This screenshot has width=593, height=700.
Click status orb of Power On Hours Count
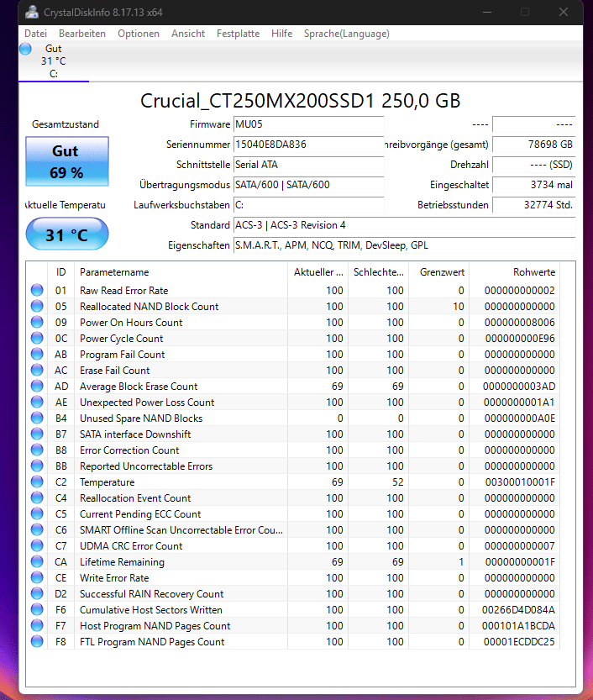[x=37, y=322]
